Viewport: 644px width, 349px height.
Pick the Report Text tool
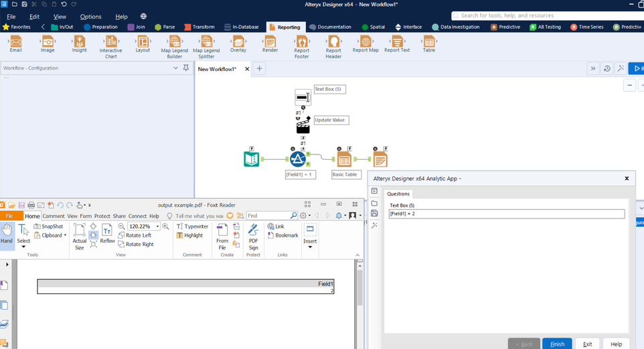click(x=397, y=44)
